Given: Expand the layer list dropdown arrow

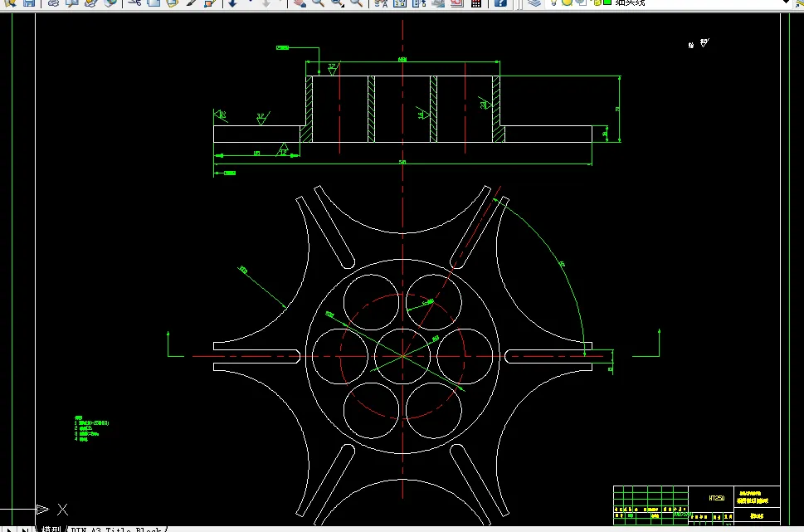Looking at the screenshot, I should click(x=786, y=2).
